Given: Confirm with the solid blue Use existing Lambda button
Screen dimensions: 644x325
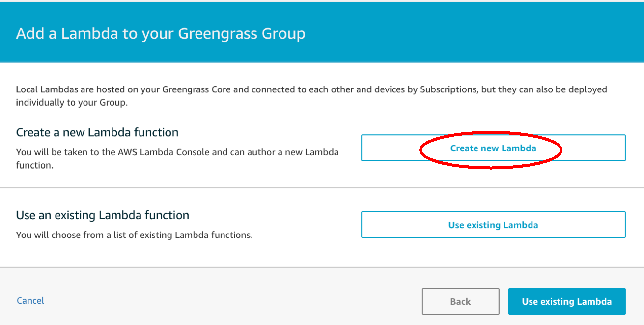Looking at the screenshot, I should pos(566,301).
